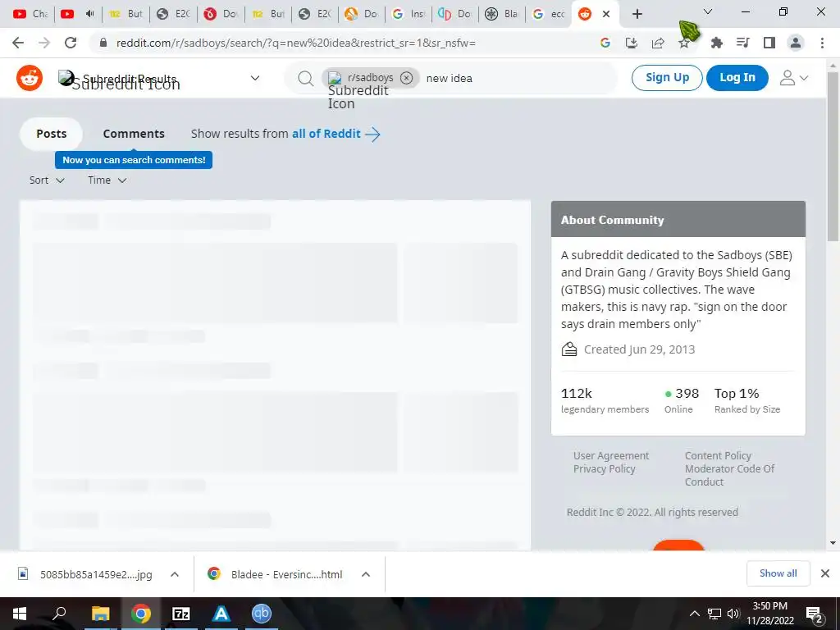This screenshot has height=630, width=840.
Task: Open qBittorrent from taskbar
Action: tap(262, 614)
